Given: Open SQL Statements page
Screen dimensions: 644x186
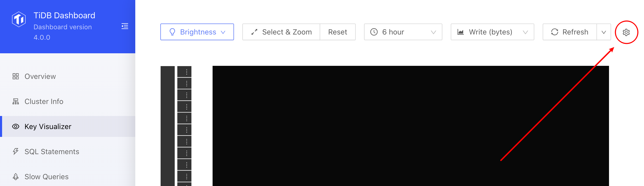Looking at the screenshot, I should click(52, 152).
